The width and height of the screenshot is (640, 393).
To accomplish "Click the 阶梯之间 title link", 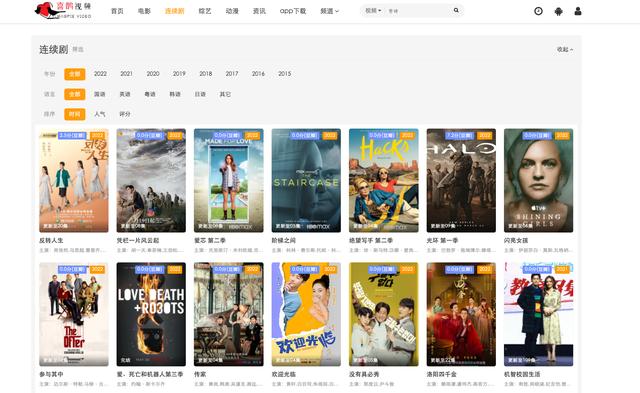I will (284, 240).
